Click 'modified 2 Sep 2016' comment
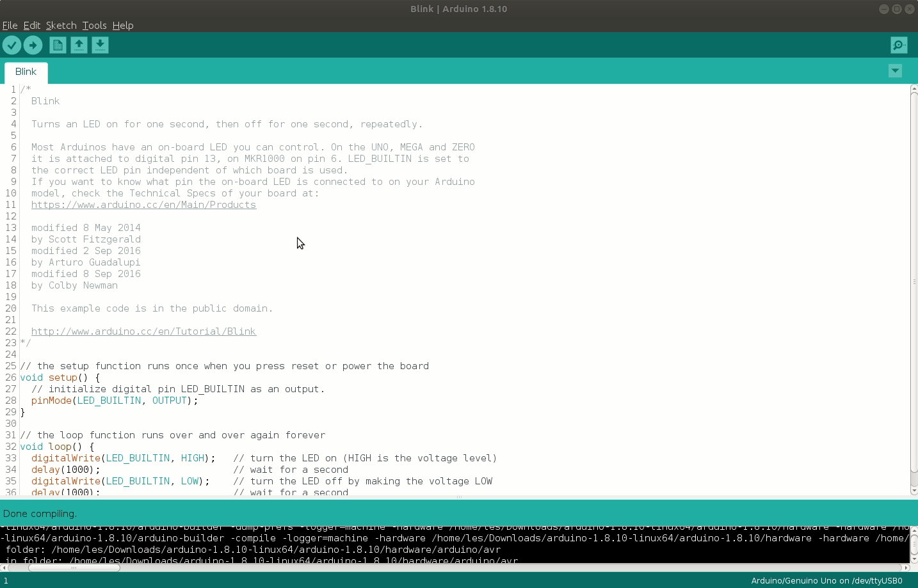 pyautogui.click(x=86, y=251)
